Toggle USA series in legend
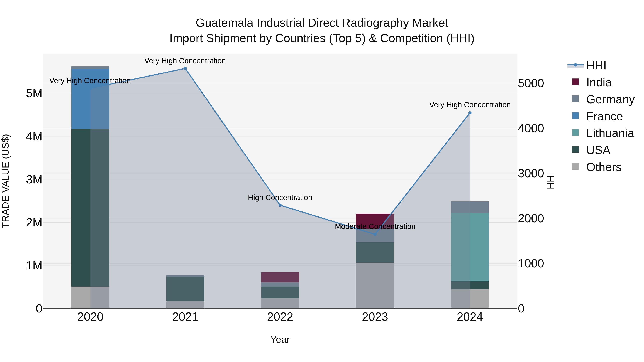Image resolution: width=644 pixels, height=362 pixels. pyautogui.click(x=591, y=150)
